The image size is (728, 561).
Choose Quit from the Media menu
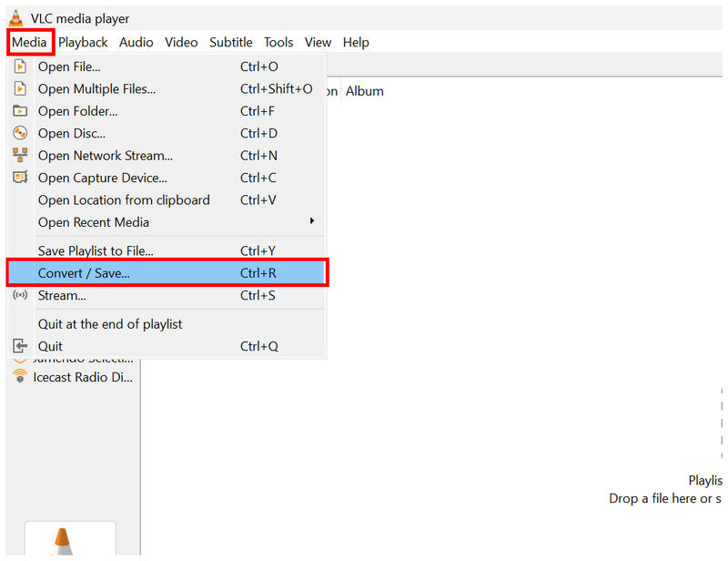point(167,346)
